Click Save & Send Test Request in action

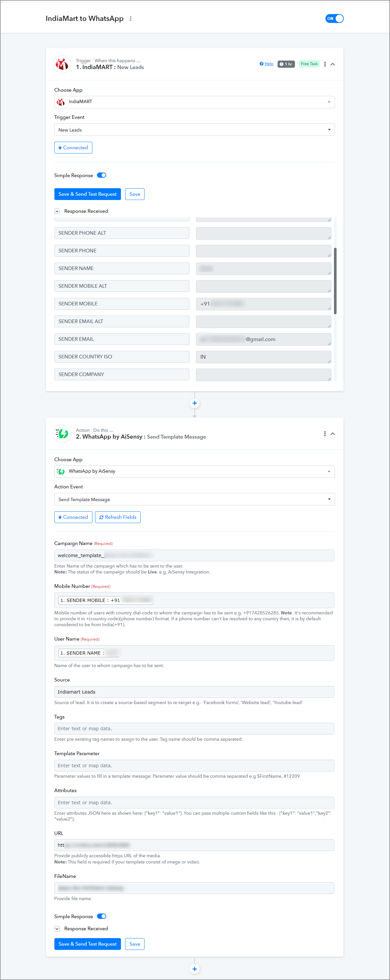(x=87, y=944)
